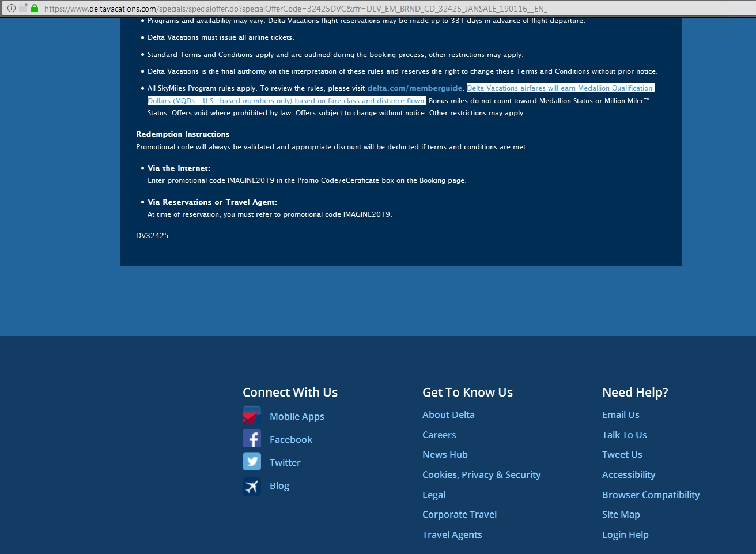This screenshot has height=554, width=756.
Task: Open the delta.com/memberguide link
Action: (x=415, y=88)
